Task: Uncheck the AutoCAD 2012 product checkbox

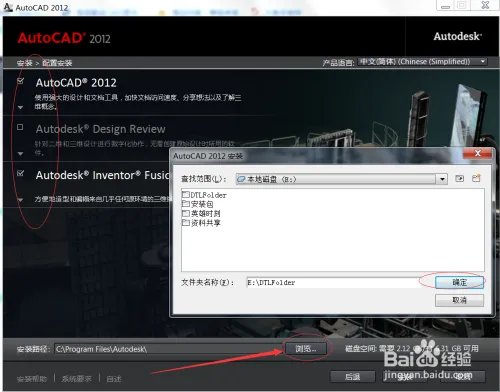Action: click(20, 81)
